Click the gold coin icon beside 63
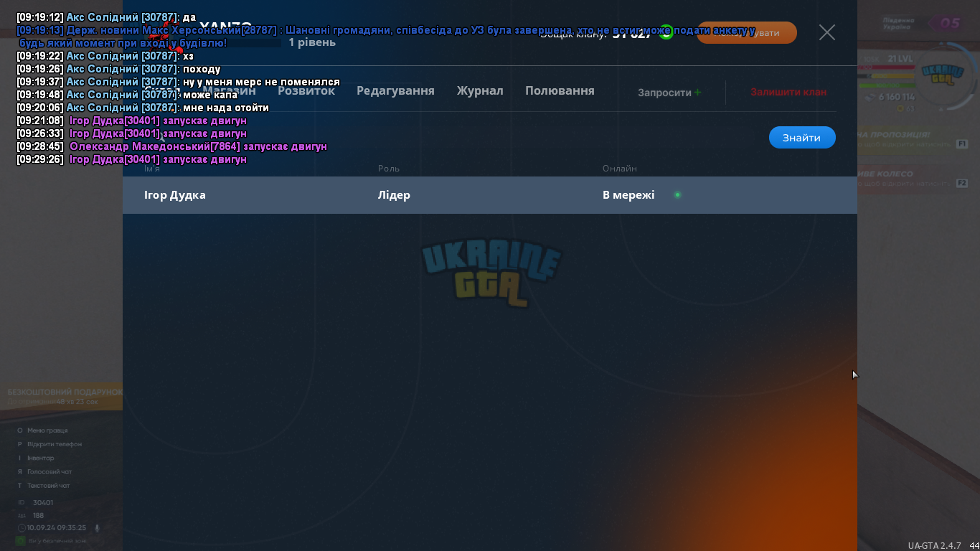980x551 pixels. pos(900,109)
